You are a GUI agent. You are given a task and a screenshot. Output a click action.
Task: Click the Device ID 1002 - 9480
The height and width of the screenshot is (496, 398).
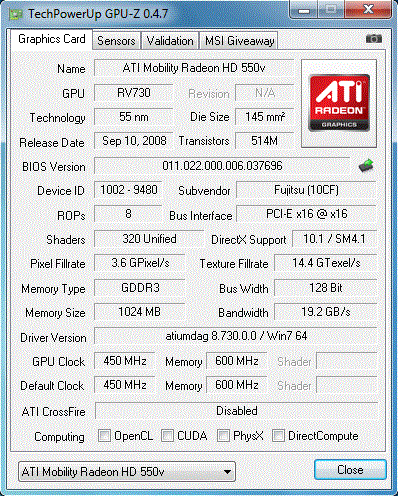coord(128,190)
